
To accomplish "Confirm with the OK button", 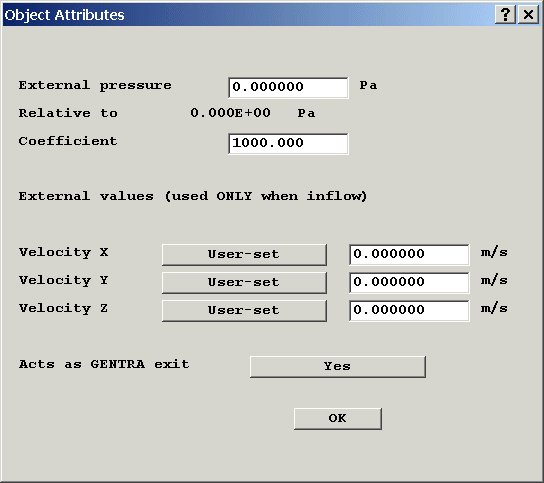I will 338,418.
